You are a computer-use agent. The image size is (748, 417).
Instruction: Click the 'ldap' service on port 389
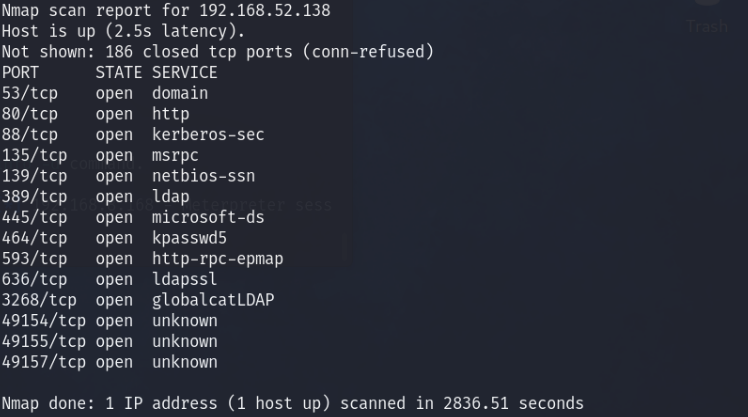pos(169,197)
